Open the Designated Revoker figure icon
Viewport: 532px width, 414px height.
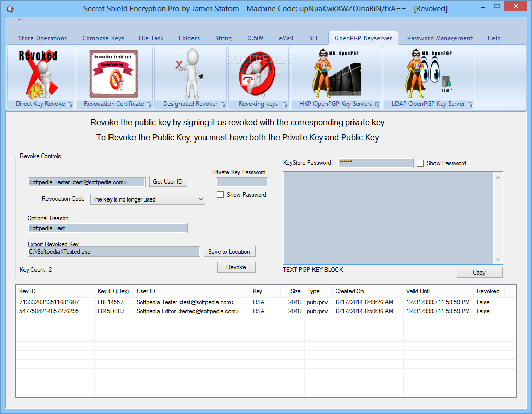(190, 74)
